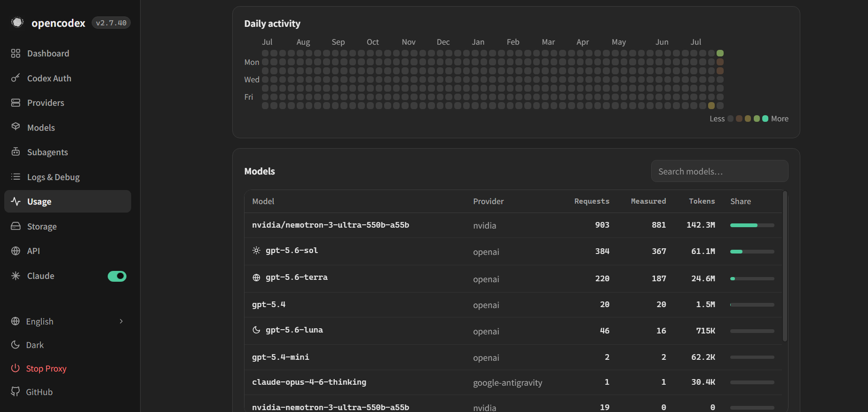This screenshot has height=412, width=868.
Task: Click the brightest green legend swatch
Action: click(x=765, y=119)
